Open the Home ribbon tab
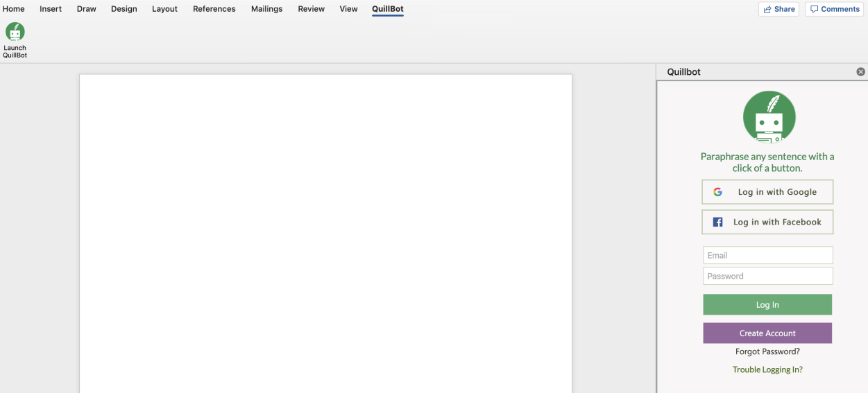 point(13,9)
